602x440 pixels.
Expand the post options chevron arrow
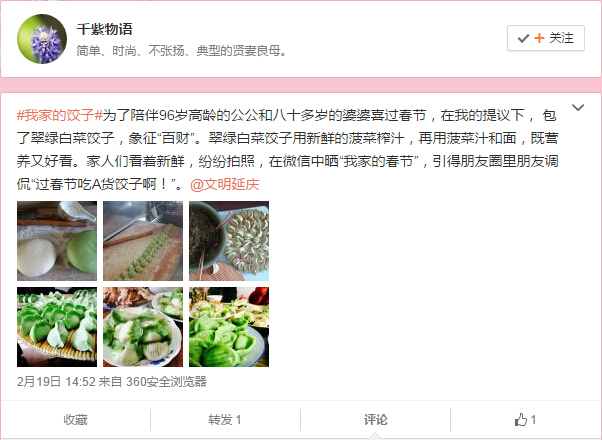tap(578, 107)
